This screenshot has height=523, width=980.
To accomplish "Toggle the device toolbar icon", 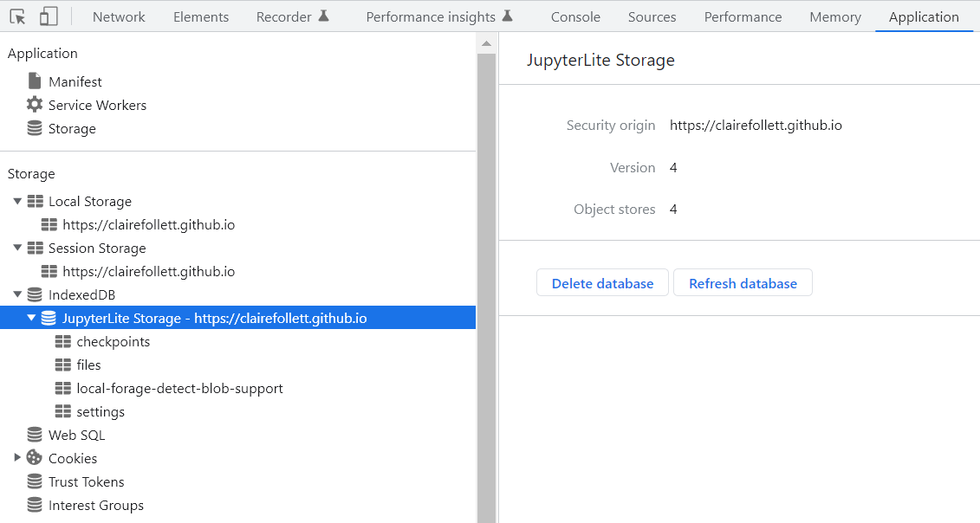I will (49, 16).
